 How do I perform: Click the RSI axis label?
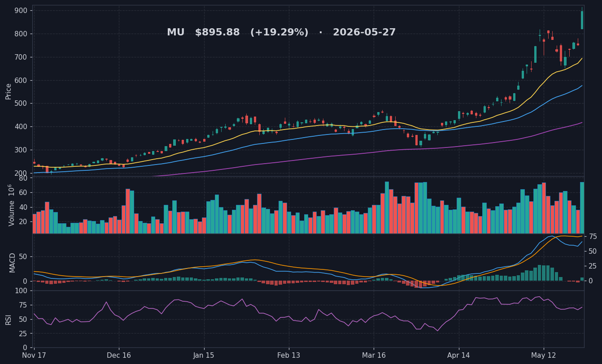(9, 319)
